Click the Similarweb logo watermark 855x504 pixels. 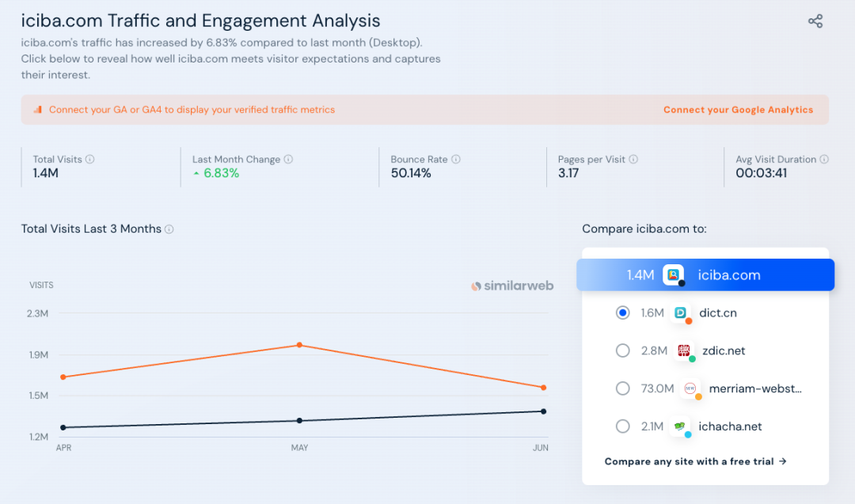(512, 286)
